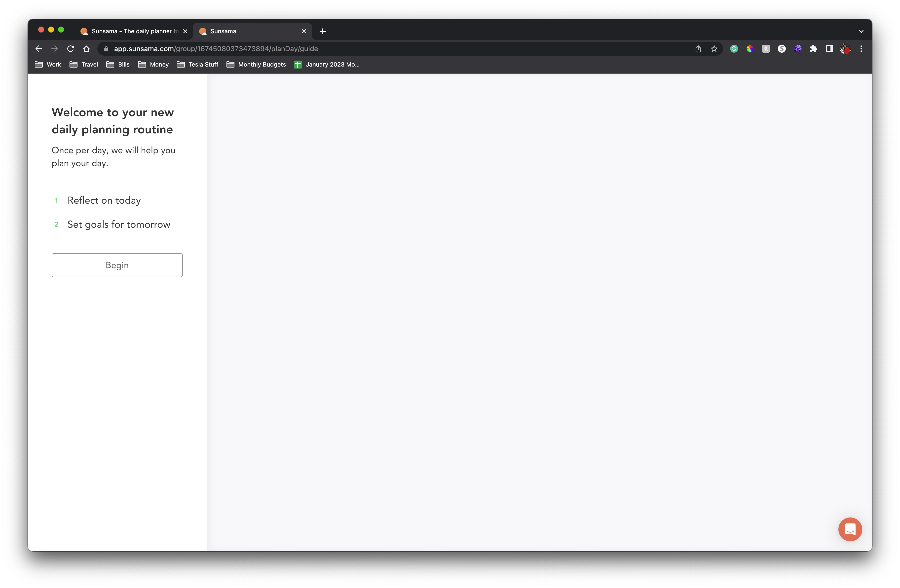The height and width of the screenshot is (588, 900).
Task: Reload the current page
Action: (x=70, y=49)
